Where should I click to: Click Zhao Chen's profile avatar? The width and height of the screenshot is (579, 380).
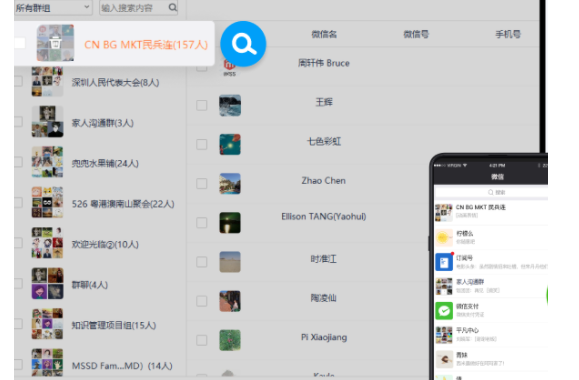pos(230,184)
